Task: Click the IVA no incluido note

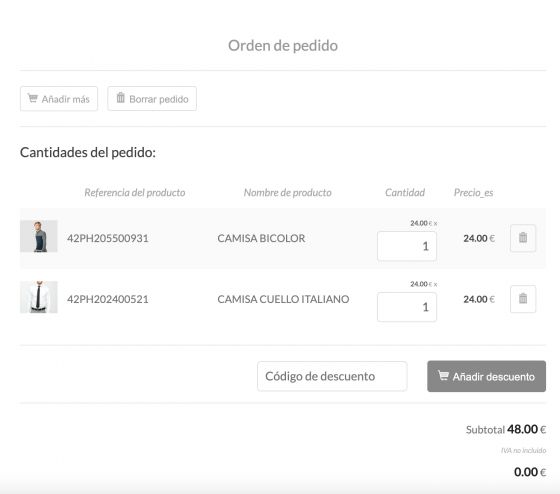Action: coord(524,450)
